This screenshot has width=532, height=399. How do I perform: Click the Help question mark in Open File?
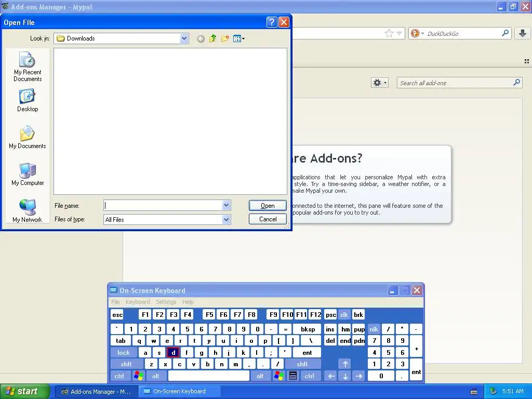point(271,22)
